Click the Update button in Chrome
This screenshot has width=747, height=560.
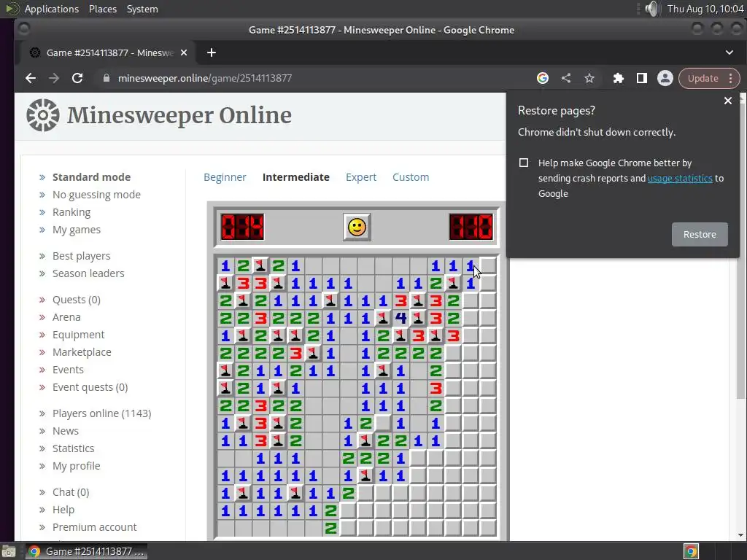point(703,78)
